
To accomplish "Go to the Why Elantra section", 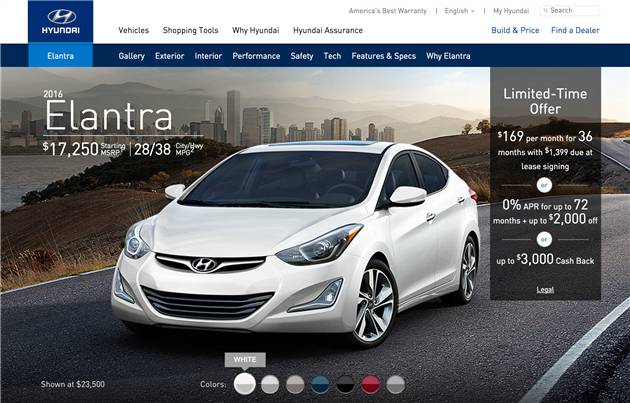I will [x=448, y=56].
